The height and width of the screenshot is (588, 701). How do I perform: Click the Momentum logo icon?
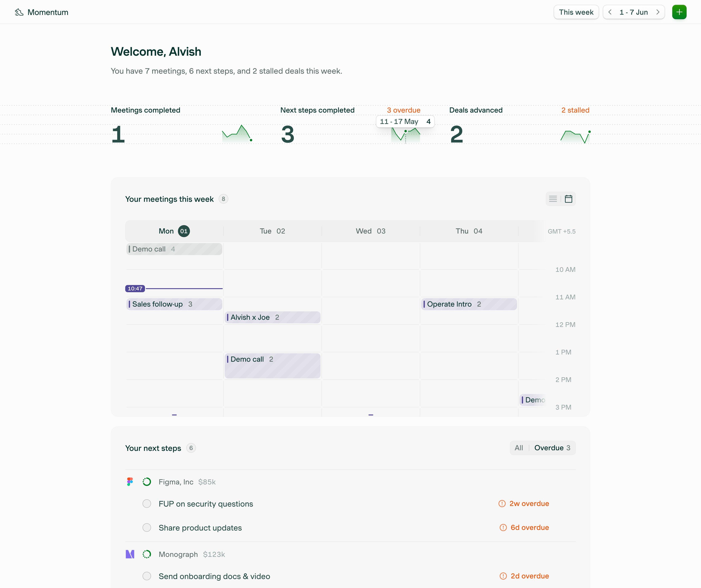click(x=19, y=12)
